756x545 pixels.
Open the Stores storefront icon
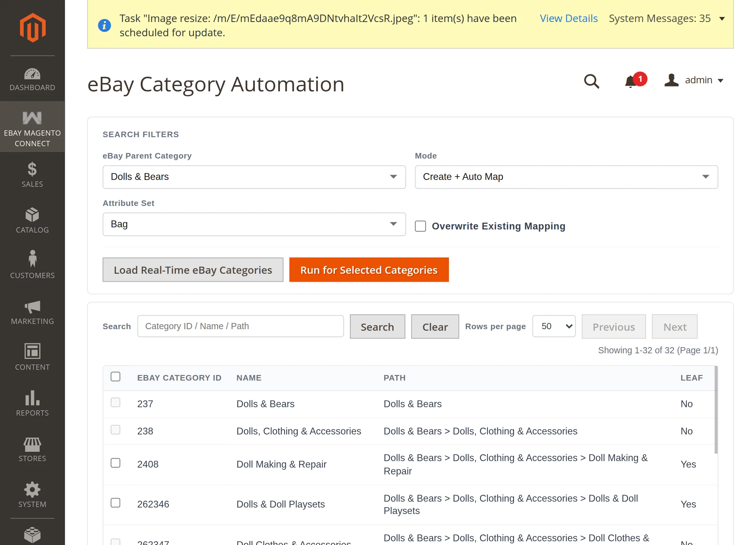pos(32,444)
